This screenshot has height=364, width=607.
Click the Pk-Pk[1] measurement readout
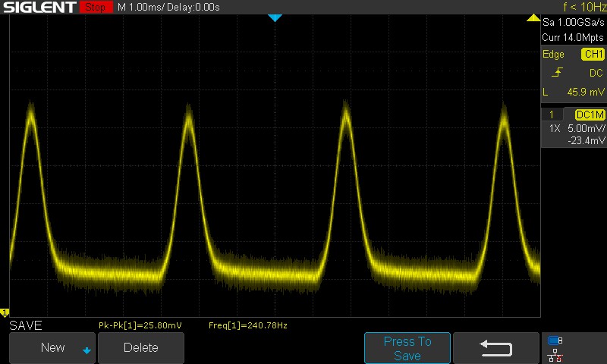click(140, 325)
